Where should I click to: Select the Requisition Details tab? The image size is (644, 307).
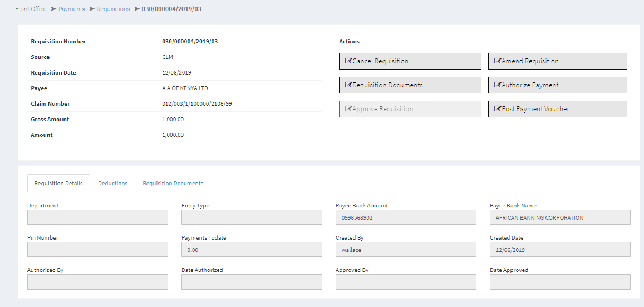point(58,184)
